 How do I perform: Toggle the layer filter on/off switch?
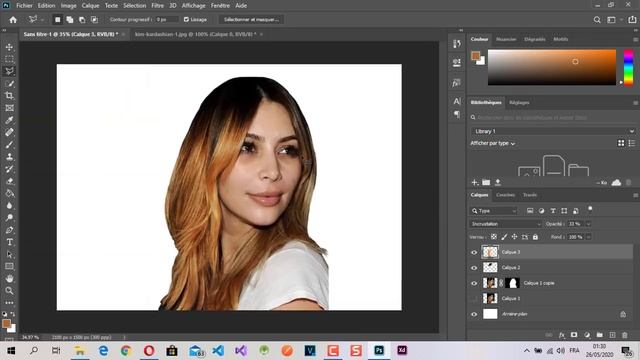click(590, 209)
